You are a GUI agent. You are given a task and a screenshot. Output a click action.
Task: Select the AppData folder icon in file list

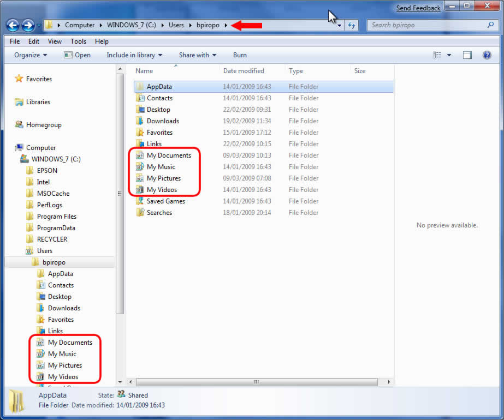coord(140,86)
